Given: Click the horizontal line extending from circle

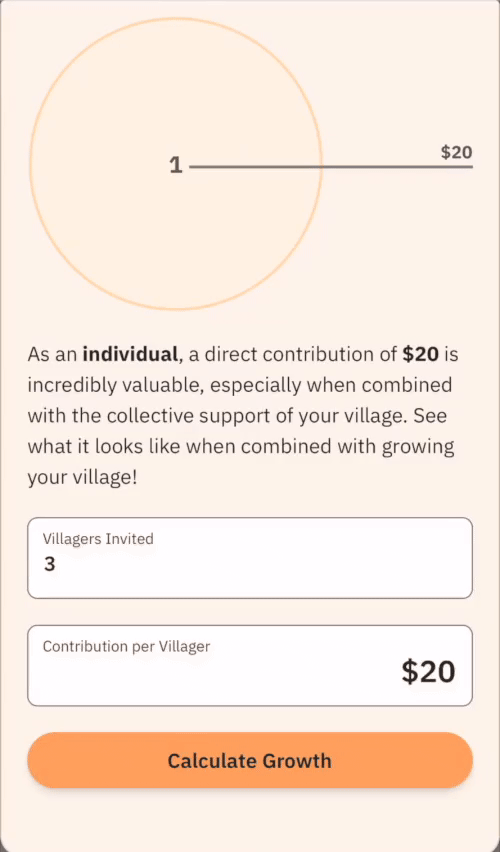Looking at the screenshot, I should click(331, 167).
